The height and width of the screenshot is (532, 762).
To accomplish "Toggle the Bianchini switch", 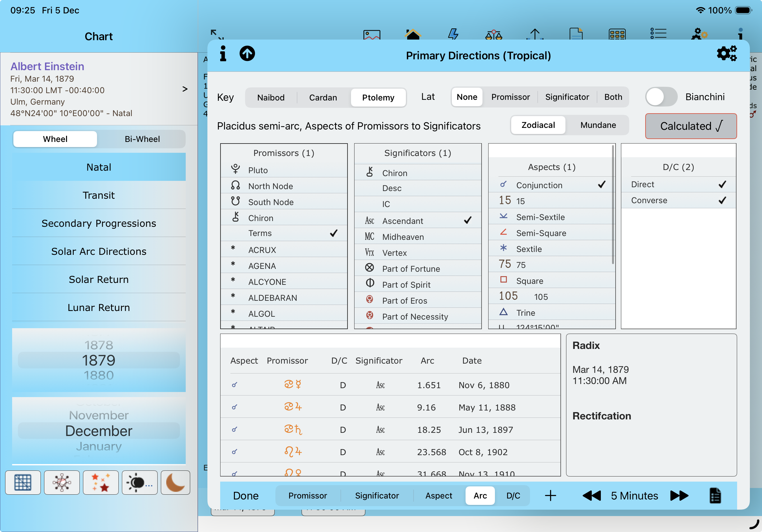I will 661,97.
